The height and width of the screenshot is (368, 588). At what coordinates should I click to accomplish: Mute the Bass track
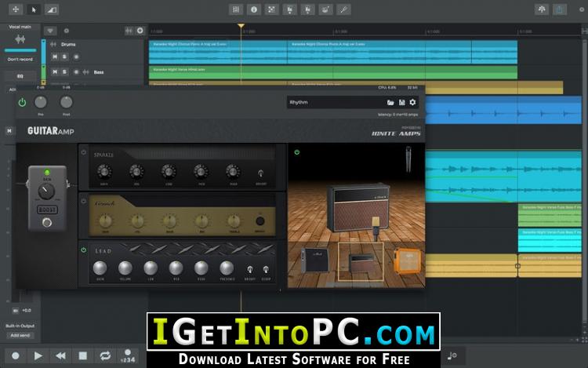(55, 71)
